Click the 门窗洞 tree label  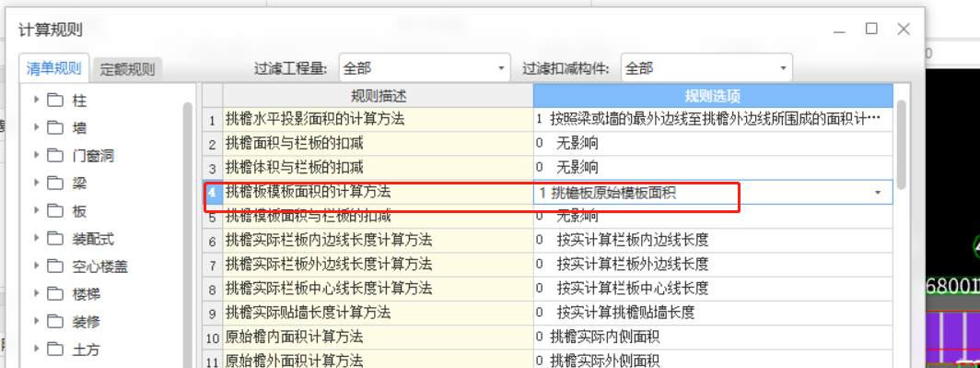[x=93, y=156]
